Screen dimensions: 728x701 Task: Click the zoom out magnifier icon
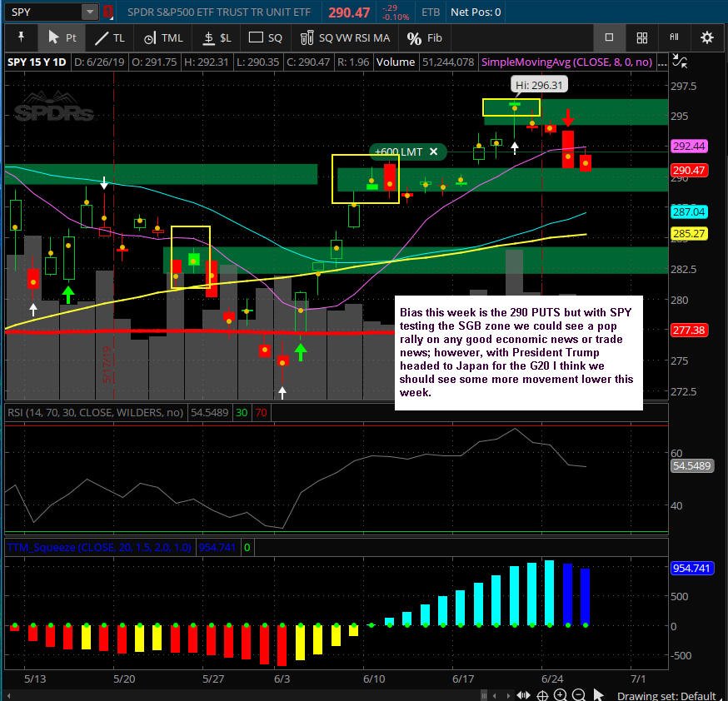coord(579,694)
